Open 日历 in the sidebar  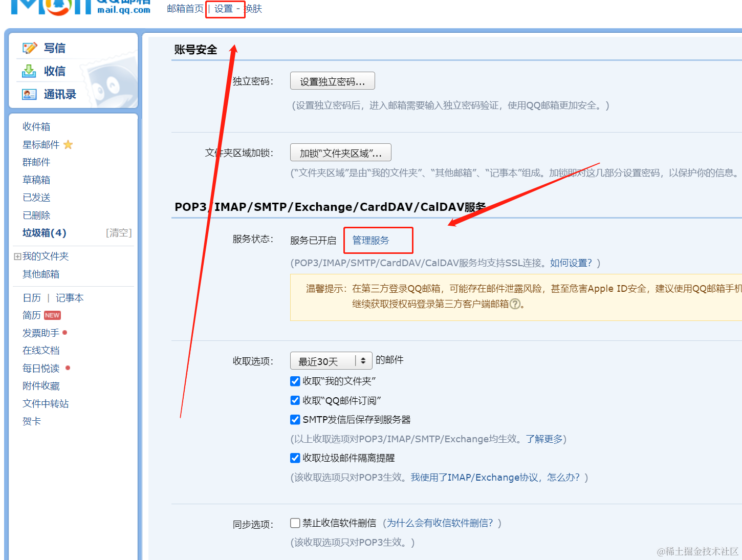click(x=32, y=298)
